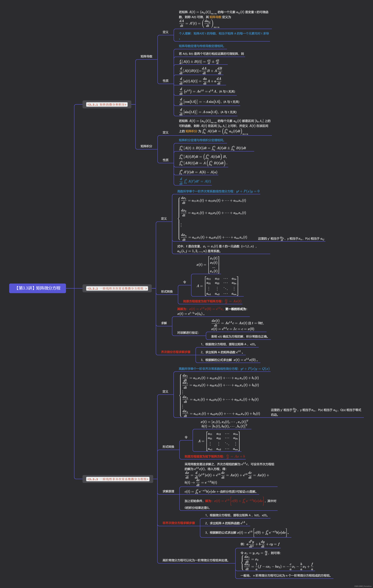Click the red 齐次微分方程求解步骤 node
This screenshot has width=373, height=588.
[x=175, y=352]
